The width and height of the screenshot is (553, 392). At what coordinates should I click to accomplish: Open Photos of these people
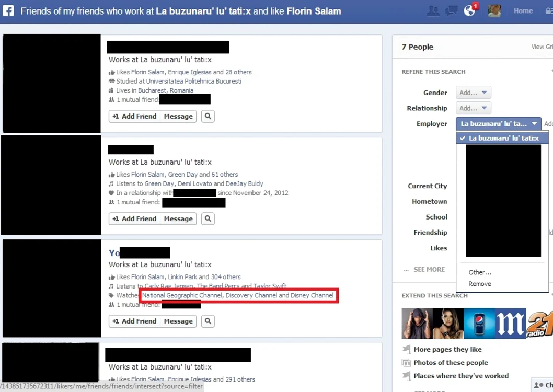coord(451,363)
